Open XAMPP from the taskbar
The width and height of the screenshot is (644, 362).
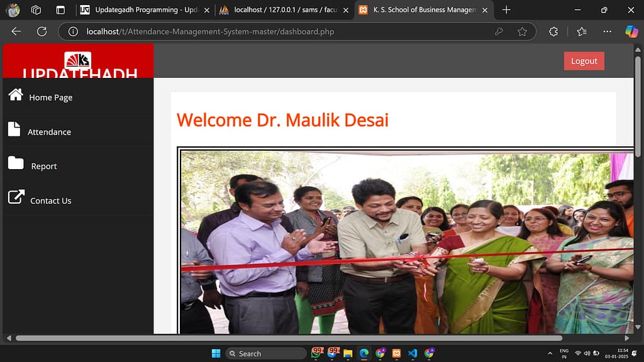pos(396,354)
